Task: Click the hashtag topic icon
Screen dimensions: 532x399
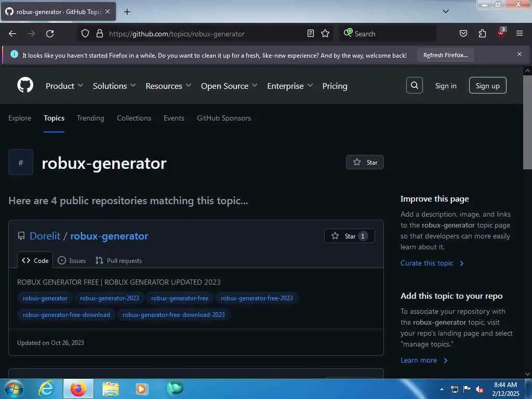Action: (x=21, y=162)
